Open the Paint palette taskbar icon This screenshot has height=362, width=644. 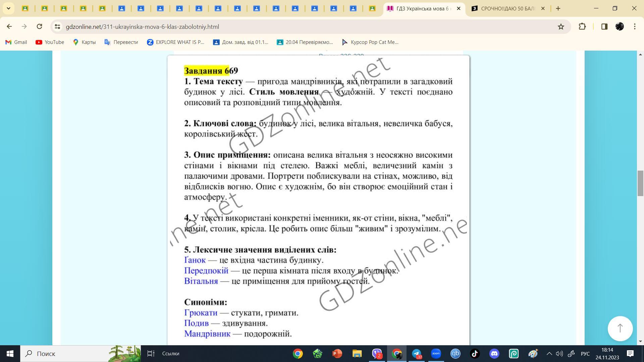pos(533,354)
